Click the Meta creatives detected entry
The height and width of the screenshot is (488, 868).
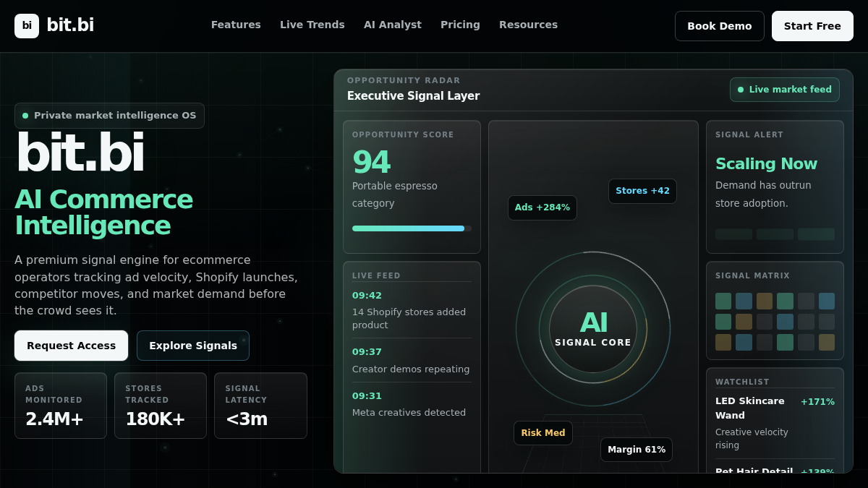tap(409, 413)
